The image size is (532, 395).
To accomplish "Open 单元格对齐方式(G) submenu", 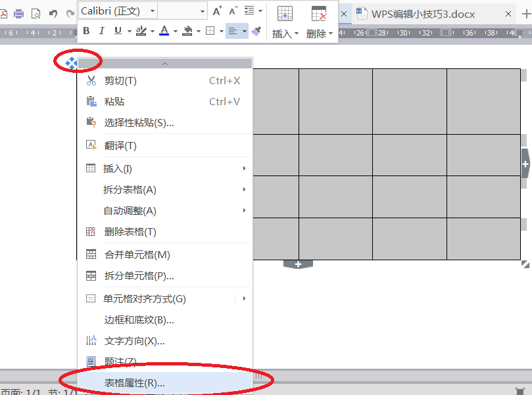I will pyautogui.click(x=165, y=298).
